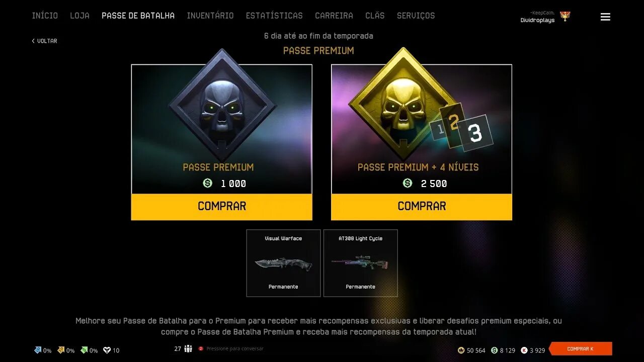Click the red K credits icon
Screen dimensions: 644x362
(x=524, y=350)
